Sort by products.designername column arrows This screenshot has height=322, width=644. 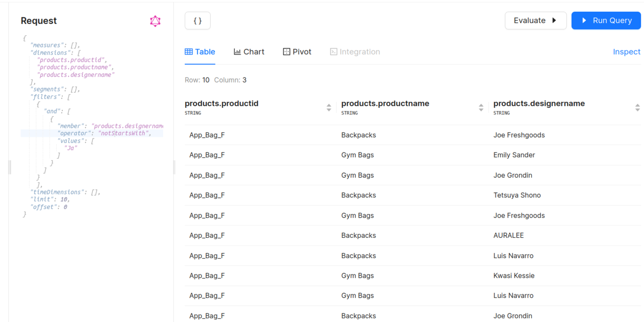[637, 108]
